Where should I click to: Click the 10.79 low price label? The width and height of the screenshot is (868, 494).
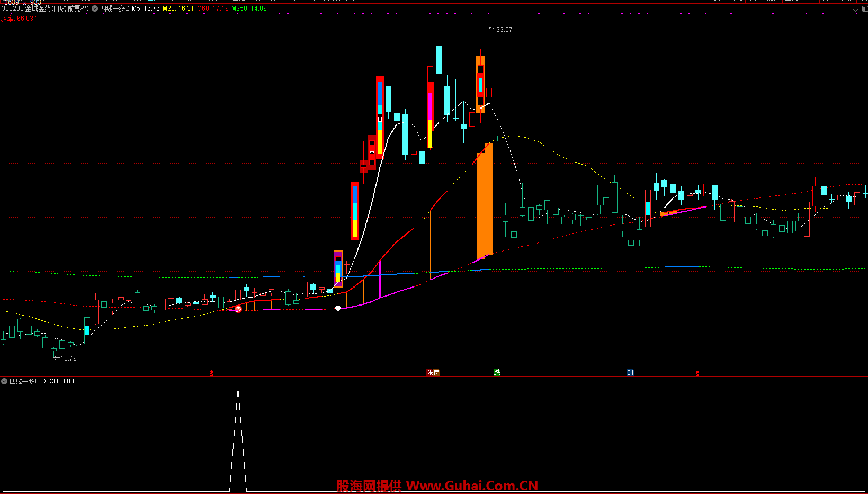(68, 358)
